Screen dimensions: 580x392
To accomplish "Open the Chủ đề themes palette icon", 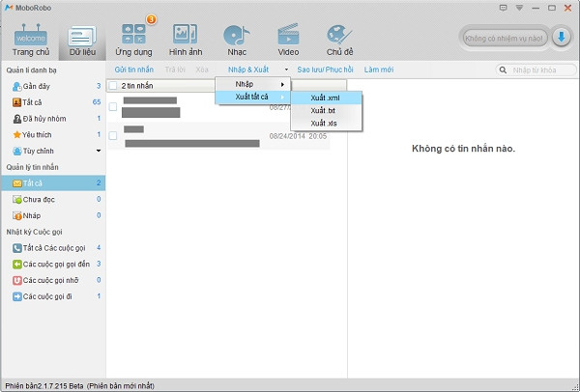I will point(339,35).
